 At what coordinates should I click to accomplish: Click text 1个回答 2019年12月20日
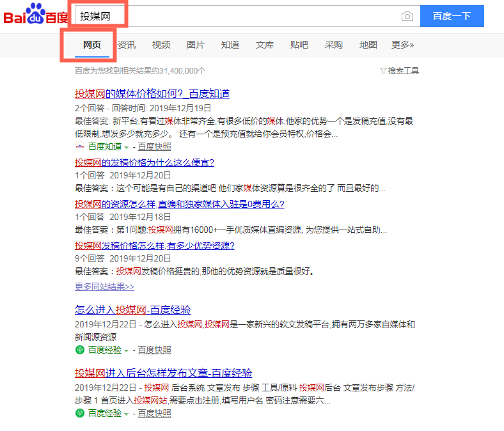123,175
